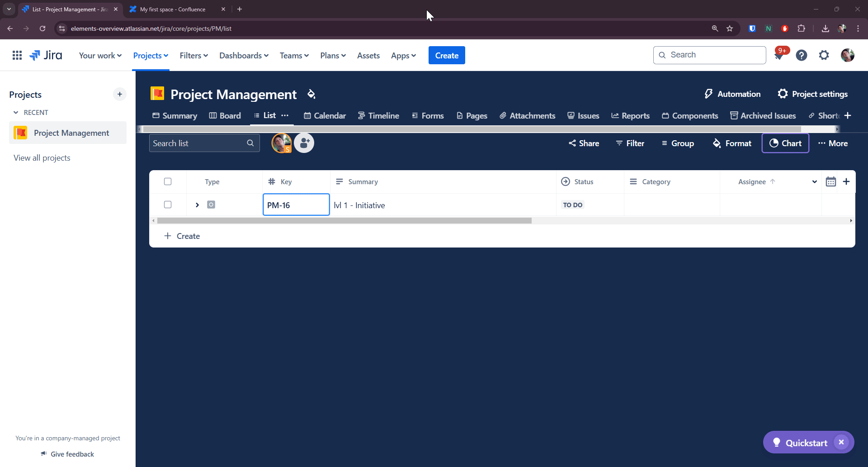Collapse the RECENT projects section

click(x=16, y=112)
